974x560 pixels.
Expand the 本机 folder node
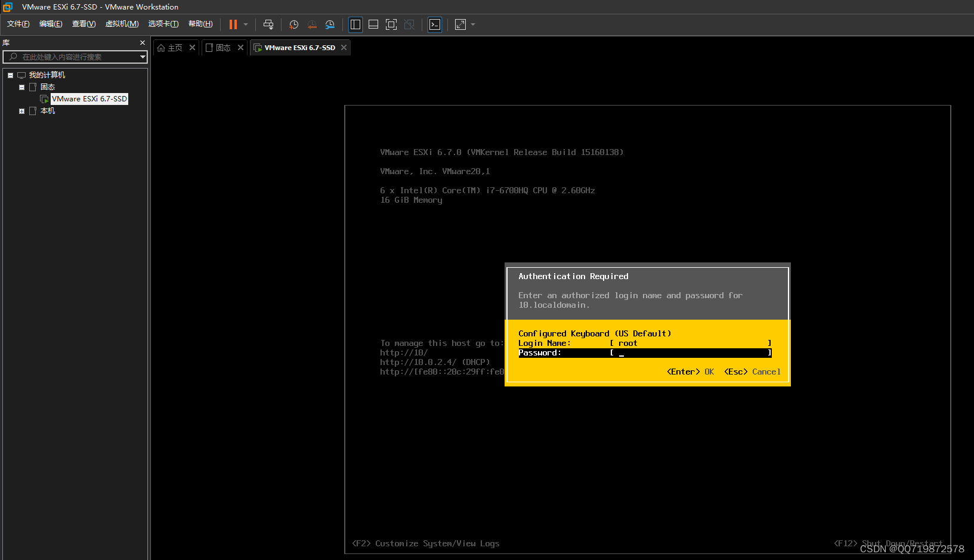pos(22,111)
